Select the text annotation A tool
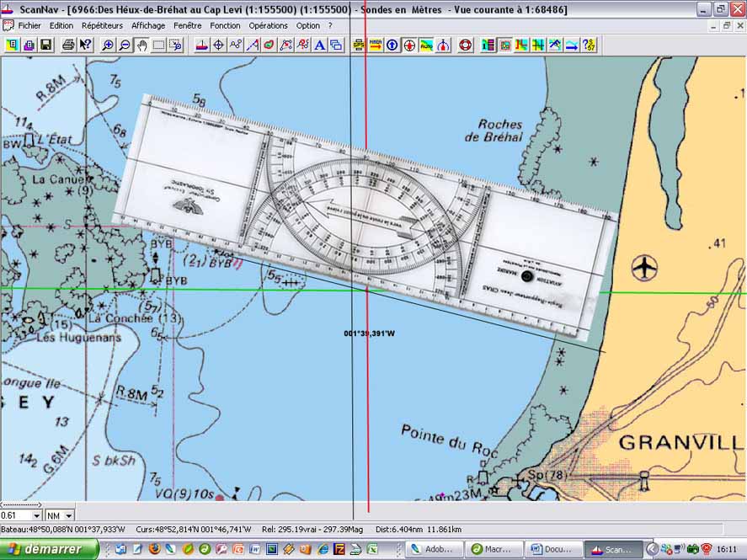 320,45
